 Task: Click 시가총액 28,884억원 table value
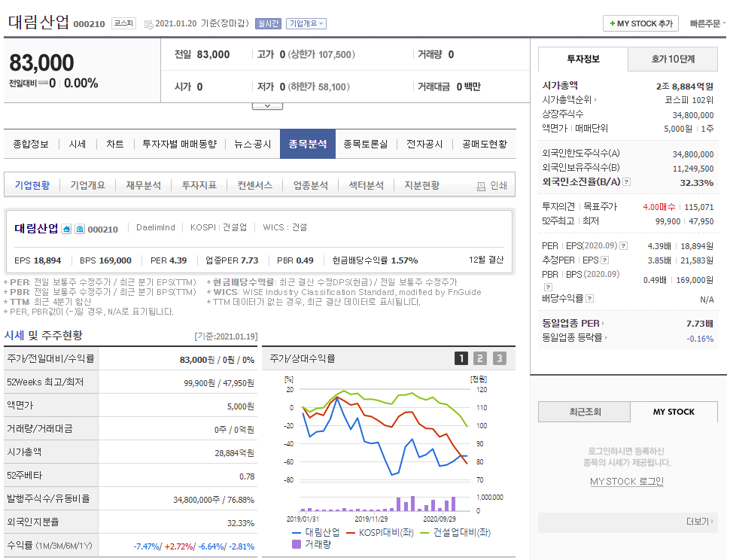[234, 453]
